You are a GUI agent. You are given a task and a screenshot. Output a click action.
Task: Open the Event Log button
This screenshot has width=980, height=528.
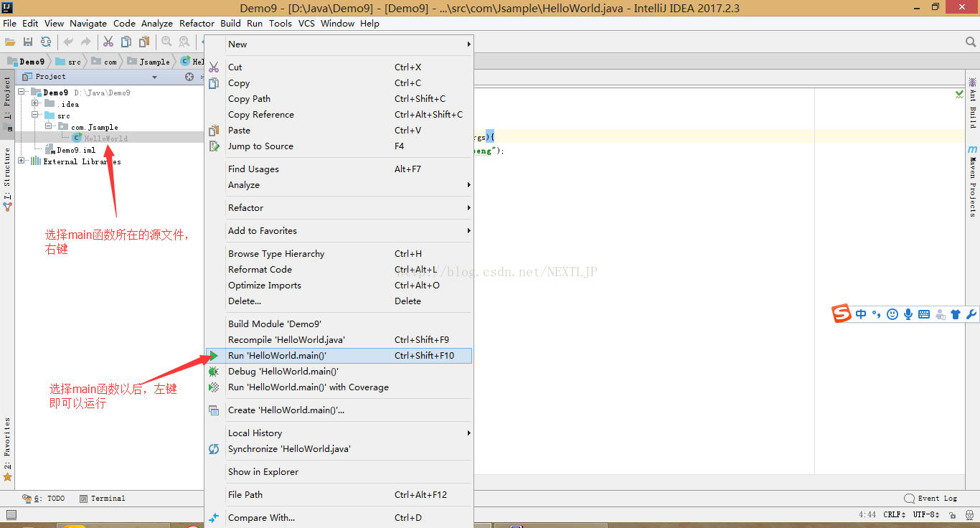point(931,498)
